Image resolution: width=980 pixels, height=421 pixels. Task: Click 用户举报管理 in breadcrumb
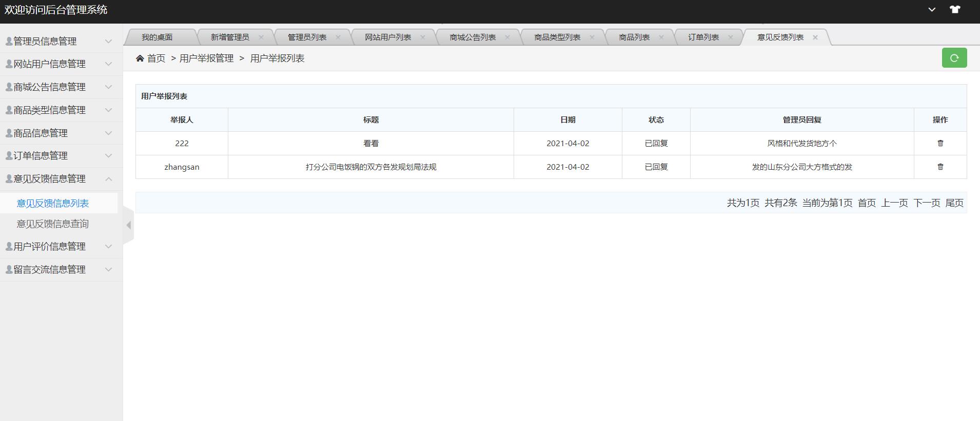click(x=206, y=58)
